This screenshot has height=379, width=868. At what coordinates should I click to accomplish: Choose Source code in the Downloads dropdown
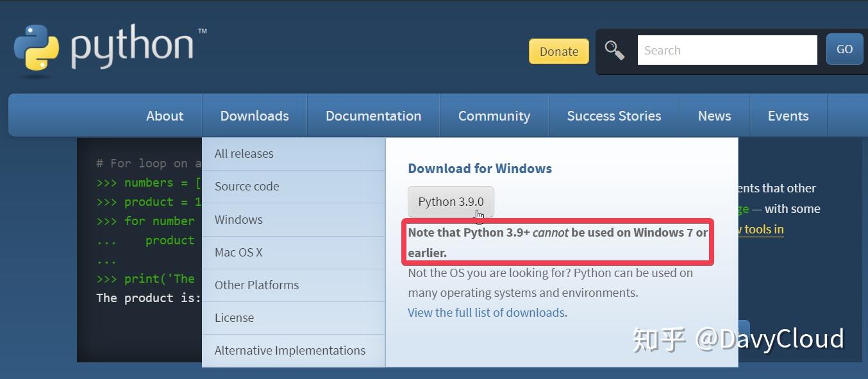tap(246, 186)
